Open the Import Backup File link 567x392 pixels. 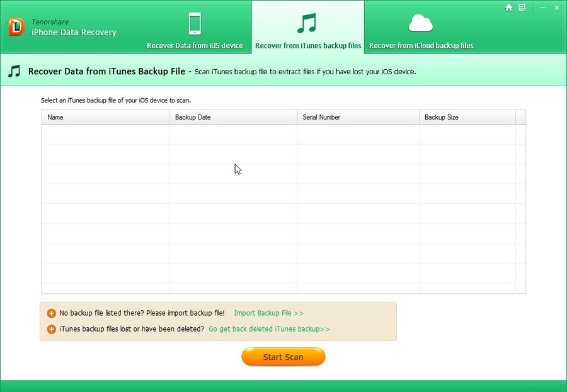[x=268, y=313]
